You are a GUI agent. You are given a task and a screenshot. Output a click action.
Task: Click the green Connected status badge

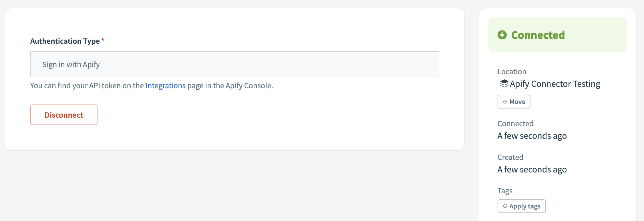(558, 35)
